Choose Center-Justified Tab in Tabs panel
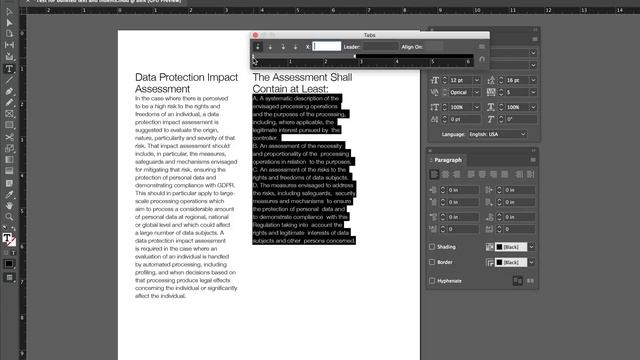The image size is (640, 360). click(x=270, y=47)
